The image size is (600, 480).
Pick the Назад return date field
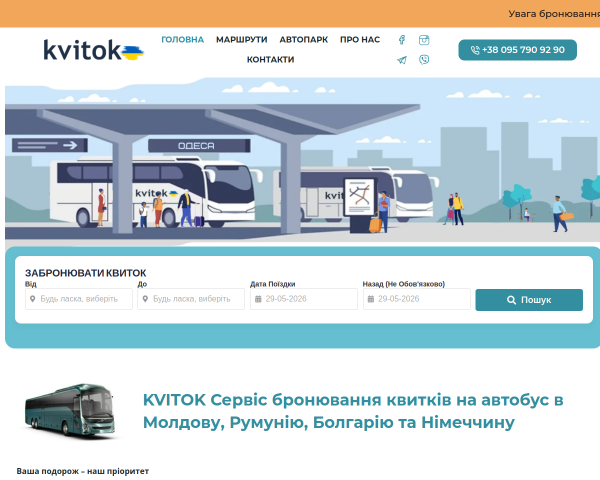[x=416, y=299]
